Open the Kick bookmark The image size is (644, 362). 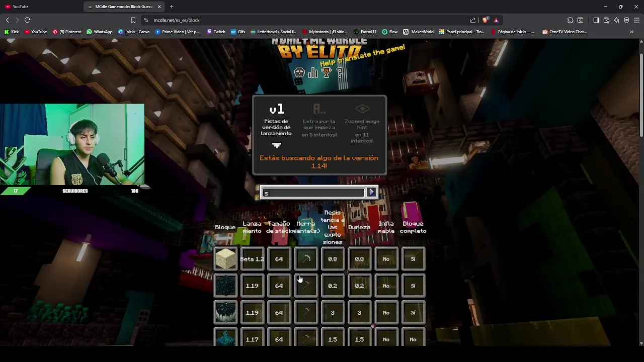pos(12,32)
